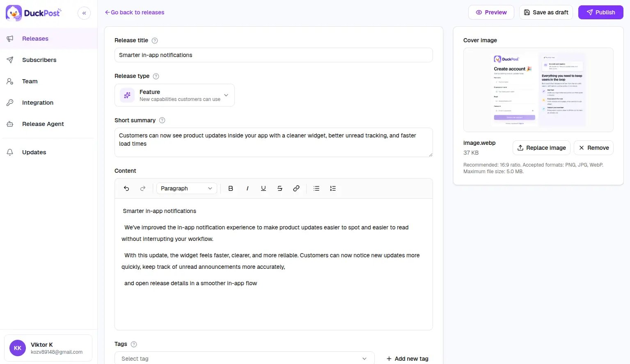The height and width of the screenshot is (364, 630).
Task: Edit the Release title field
Action: [273, 55]
